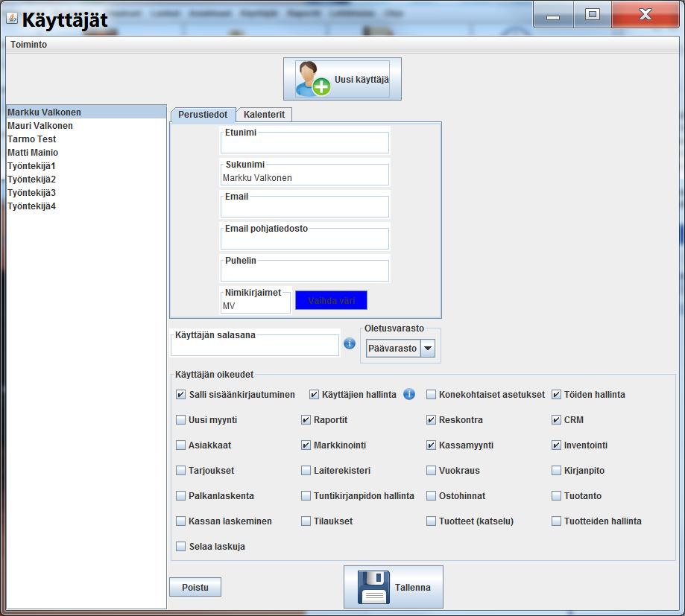This screenshot has width=685, height=616.
Task: Maximize the Käyttäjät window
Action: pos(593,14)
